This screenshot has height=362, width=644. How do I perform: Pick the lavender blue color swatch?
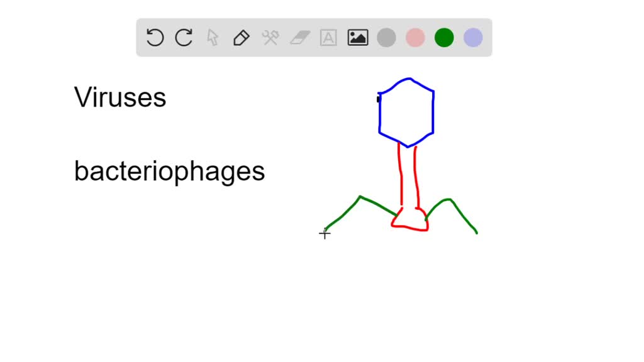tap(473, 38)
